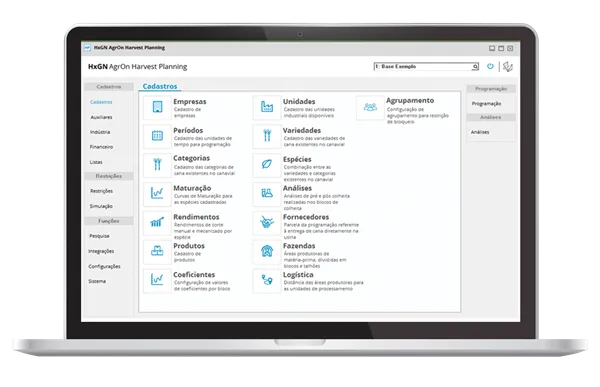Image resolution: width=600 pixels, height=387 pixels.
Task: Open the Empresas registration icon
Action: pyautogui.click(x=157, y=107)
